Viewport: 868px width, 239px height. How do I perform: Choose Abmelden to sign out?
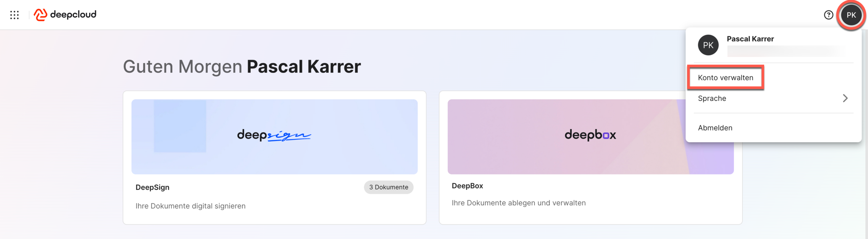click(x=715, y=128)
